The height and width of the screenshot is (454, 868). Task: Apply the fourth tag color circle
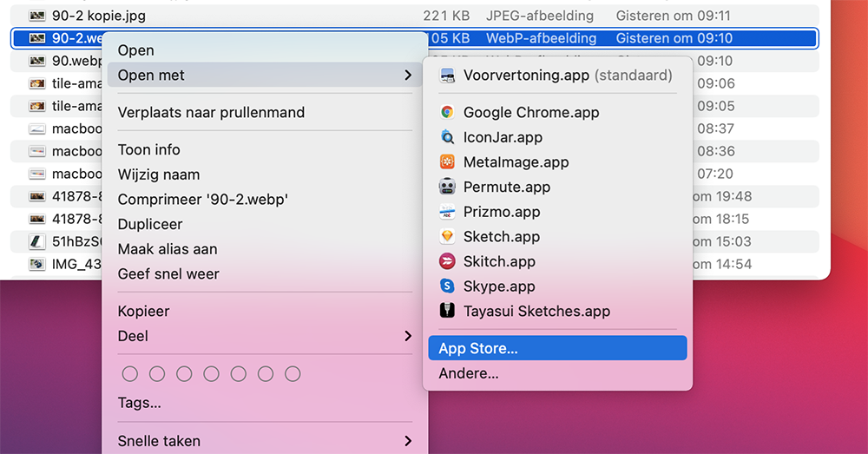[212, 374]
